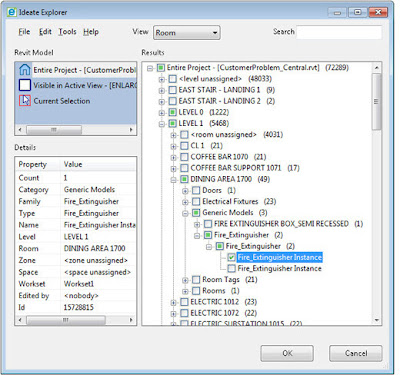Toggle checkbox for EAST STAIR - LANDING 2
This screenshot has width=400, height=375.
172,101
